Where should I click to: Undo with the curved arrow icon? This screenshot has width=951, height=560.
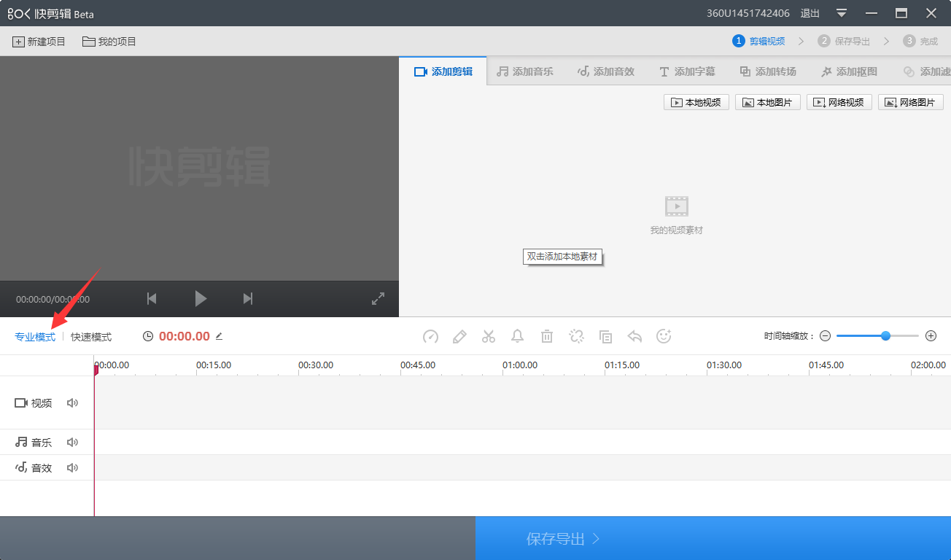(634, 336)
